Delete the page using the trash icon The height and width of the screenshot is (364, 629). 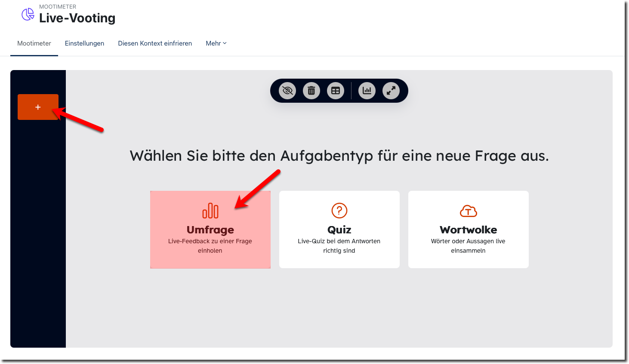(x=311, y=91)
